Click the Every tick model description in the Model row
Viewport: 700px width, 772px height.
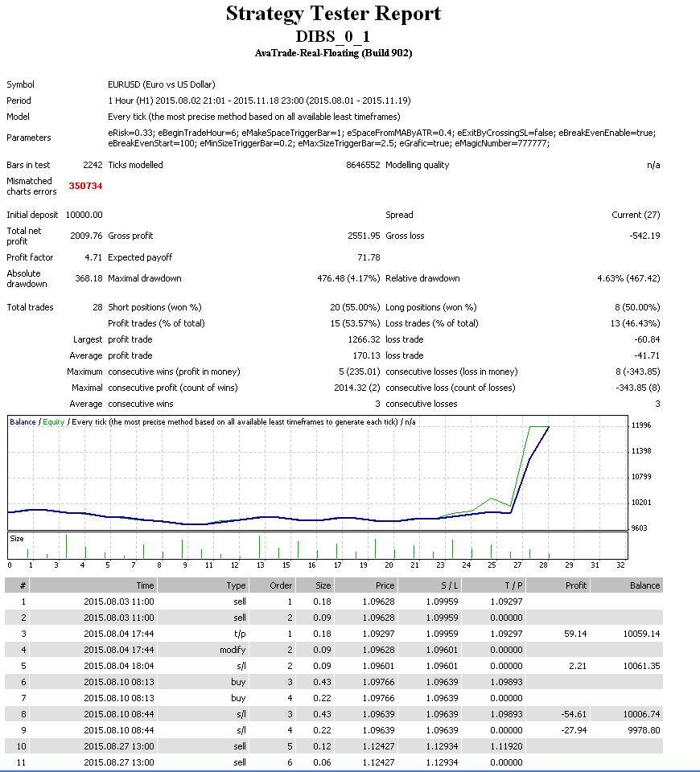(x=253, y=117)
